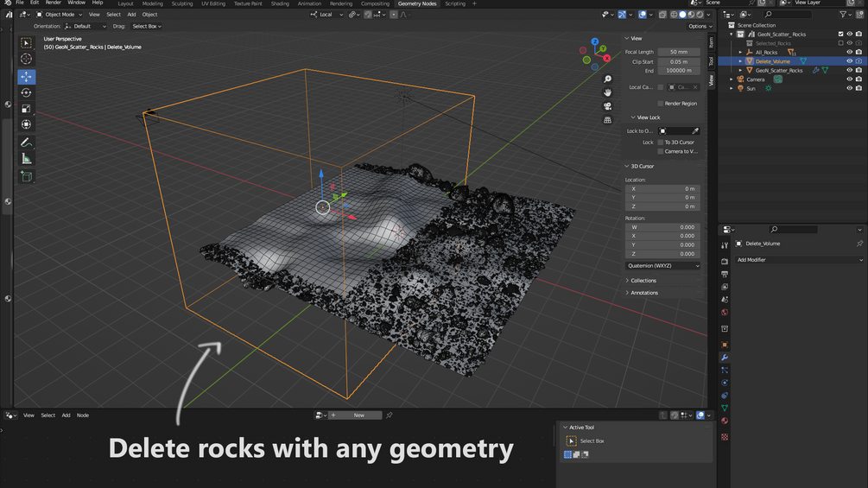The image size is (868, 488).
Task: Activate the Transform tool
Action: click(26, 124)
